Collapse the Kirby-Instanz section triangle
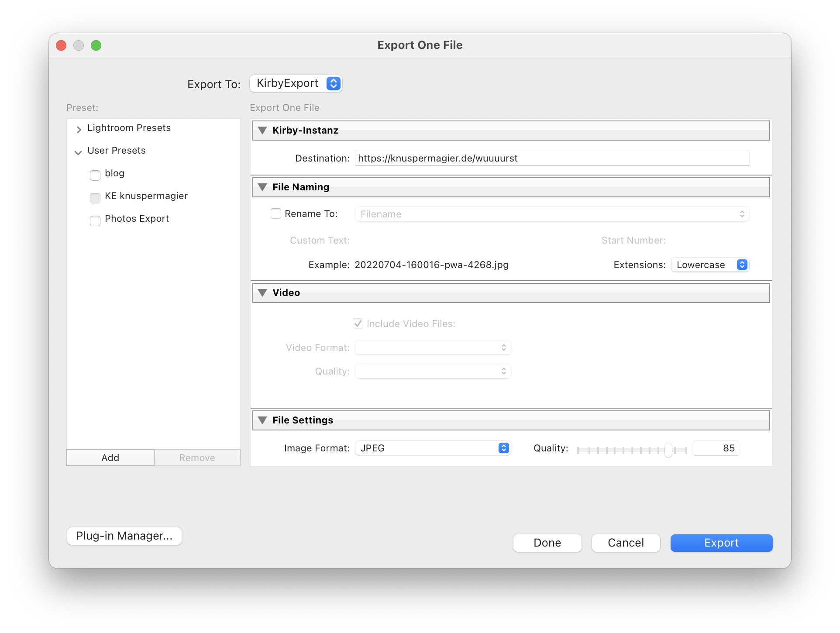 (x=262, y=131)
